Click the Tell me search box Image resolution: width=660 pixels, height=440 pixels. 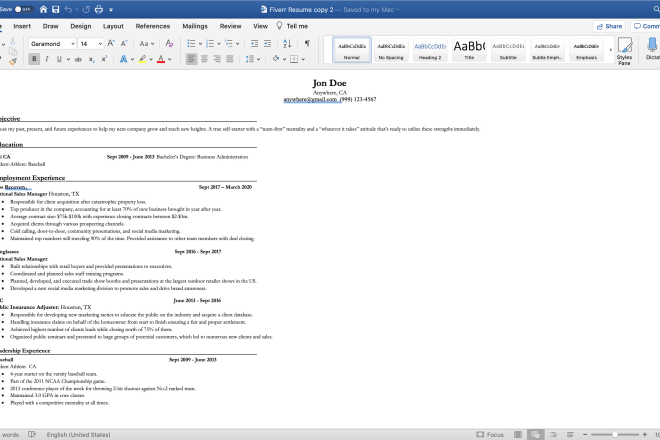(292, 26)
